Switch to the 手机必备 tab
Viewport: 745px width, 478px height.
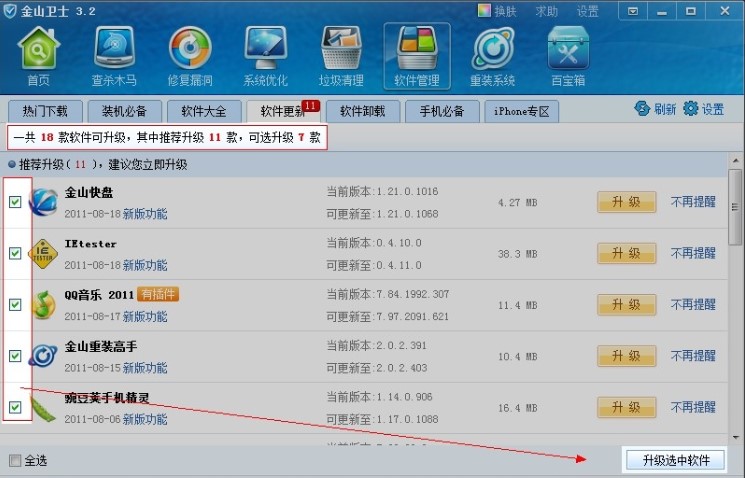442,112
